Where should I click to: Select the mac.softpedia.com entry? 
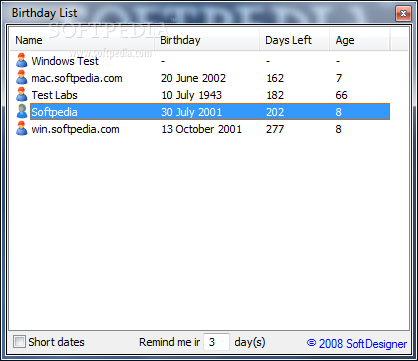(77, 78)
